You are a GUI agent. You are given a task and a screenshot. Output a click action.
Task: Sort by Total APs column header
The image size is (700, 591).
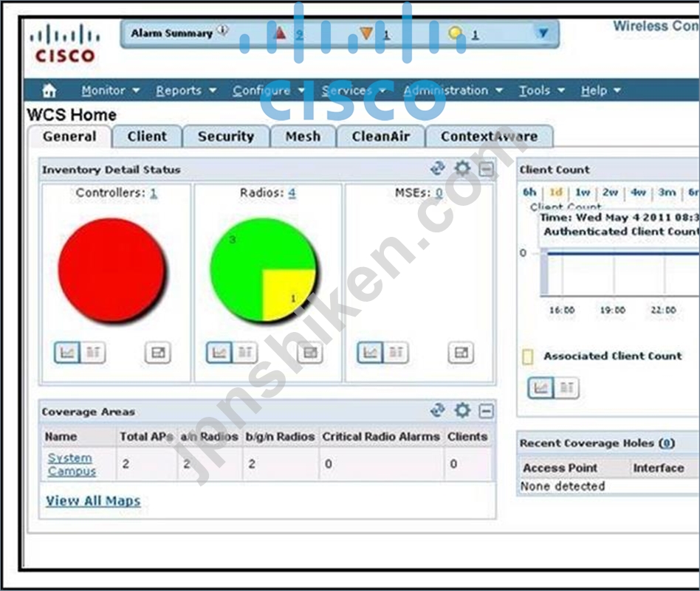(x=146, y=437)
